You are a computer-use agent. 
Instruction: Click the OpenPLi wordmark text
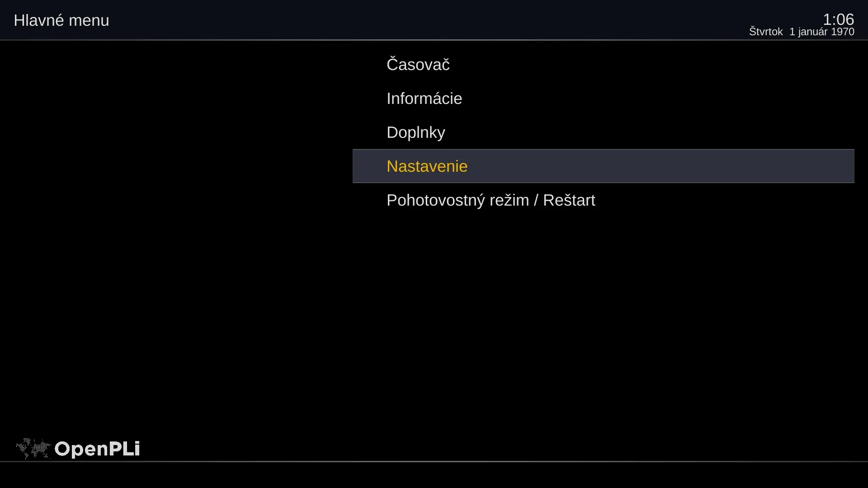tap(97, 449)
